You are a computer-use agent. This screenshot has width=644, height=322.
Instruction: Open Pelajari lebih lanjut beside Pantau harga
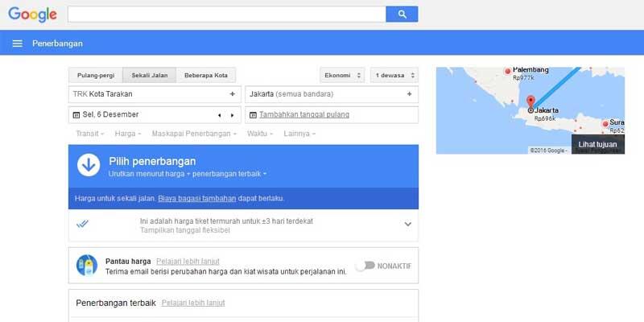click(188, 261)
